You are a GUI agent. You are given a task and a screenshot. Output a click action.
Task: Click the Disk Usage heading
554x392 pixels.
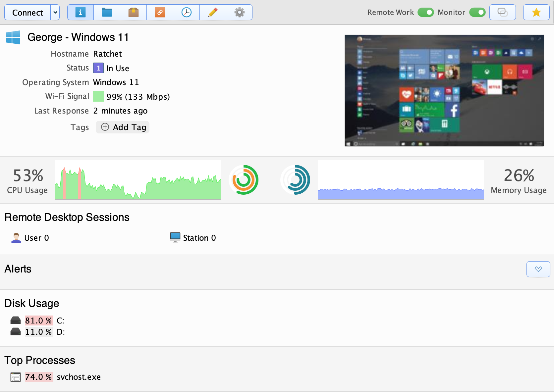click(x=32, y=303)
